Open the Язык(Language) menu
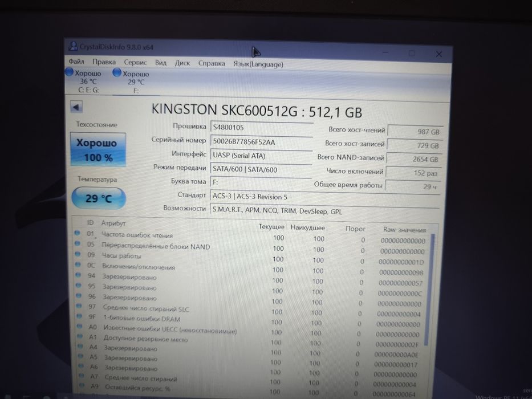Image resolution: width=532 pixels, height=399 pixels. point(258,64)
